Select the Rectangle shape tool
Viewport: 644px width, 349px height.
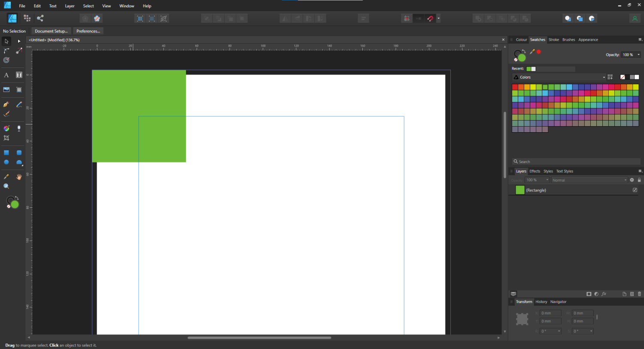6,152
